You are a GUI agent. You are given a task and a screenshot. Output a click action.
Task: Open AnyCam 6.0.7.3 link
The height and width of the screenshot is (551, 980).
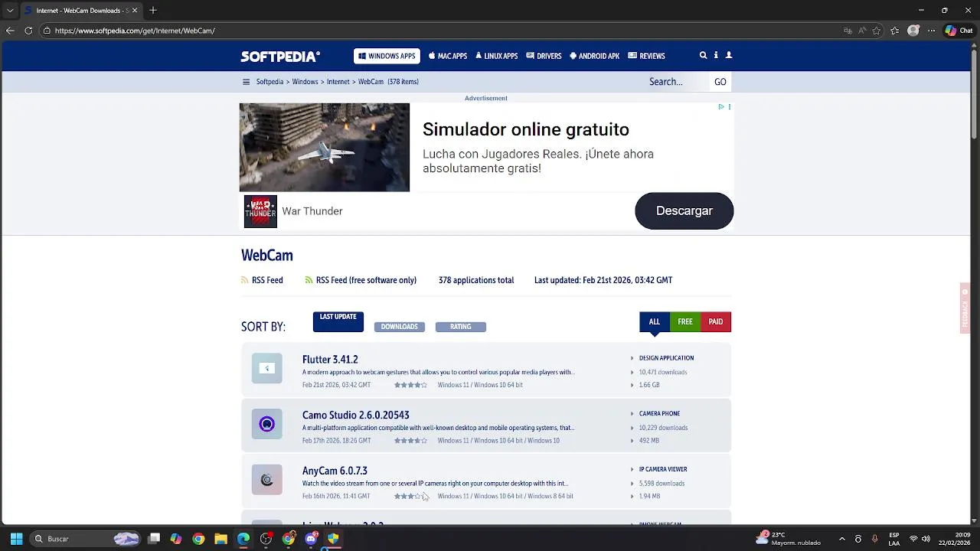pos(335,471)
